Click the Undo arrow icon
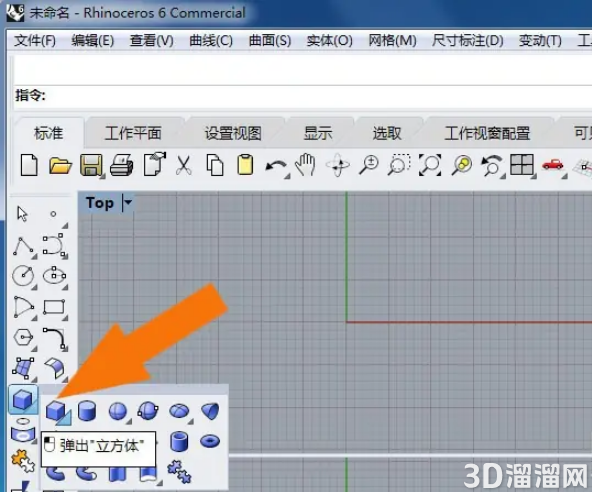Image resolution: width=592 pixels, height=492 pixels. click(276, 166)
